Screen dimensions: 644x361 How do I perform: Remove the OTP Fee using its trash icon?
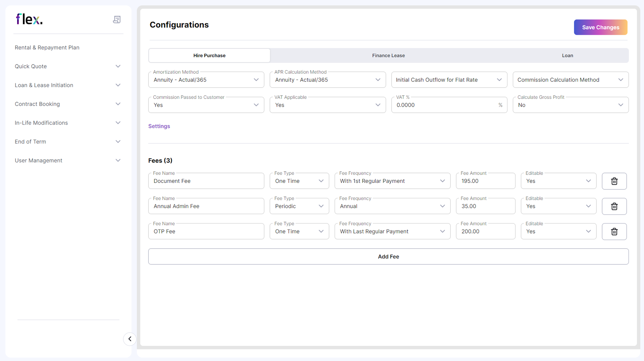coord(614,231)
